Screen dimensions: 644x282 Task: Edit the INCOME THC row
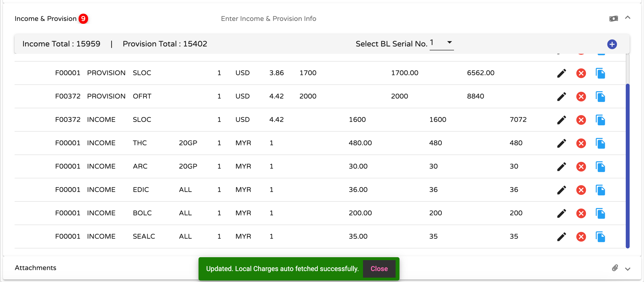tap(562, 143)
